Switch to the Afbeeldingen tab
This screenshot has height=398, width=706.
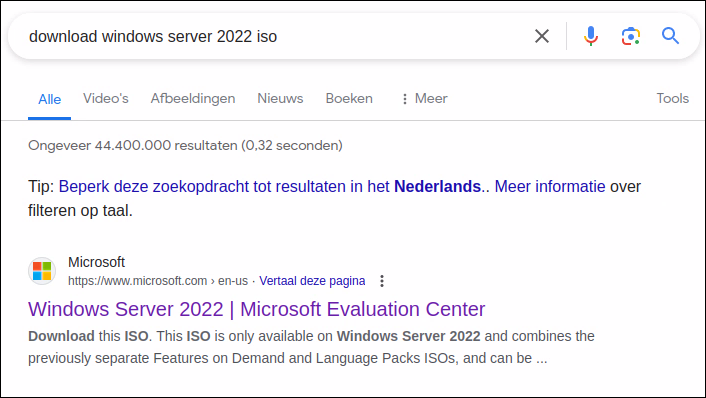(x=193, y=99)
